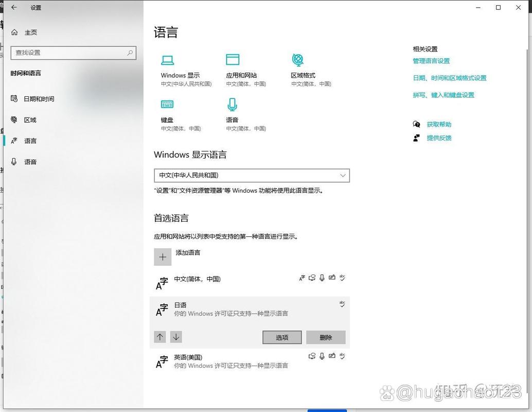
Task: Click the 应用和网站 icon
Action: click(233, 59)
